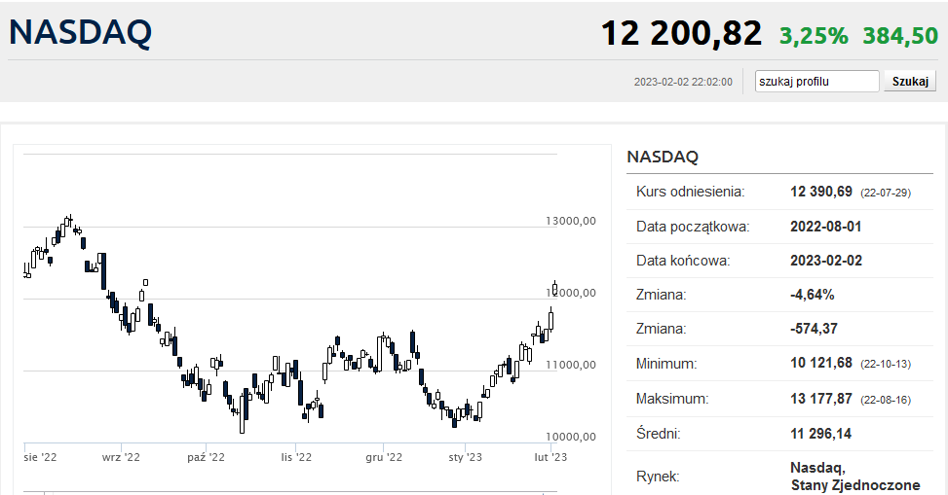948x495 pixels.
Task: Click the minimum value 10 121,68
Action: [821, 363]
